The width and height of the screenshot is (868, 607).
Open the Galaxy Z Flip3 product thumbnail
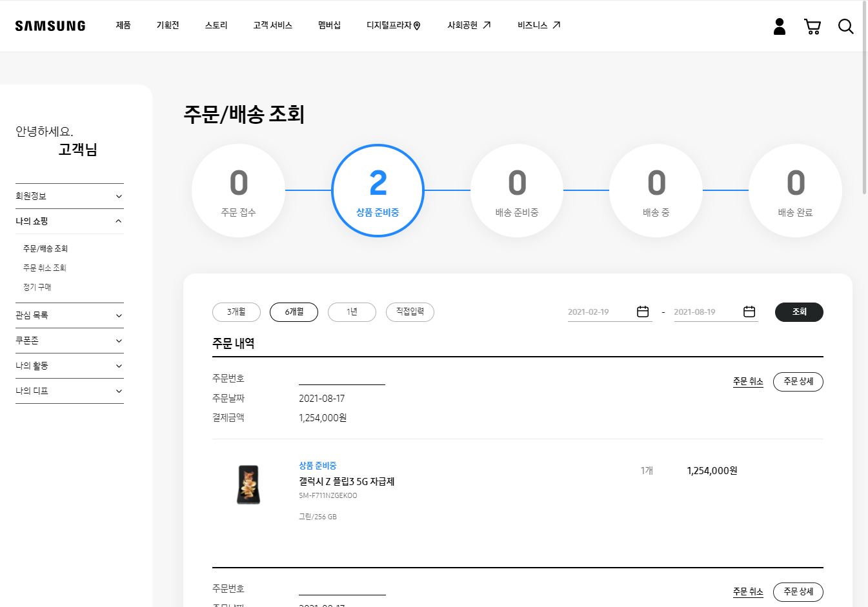click(x=248, y=484)
